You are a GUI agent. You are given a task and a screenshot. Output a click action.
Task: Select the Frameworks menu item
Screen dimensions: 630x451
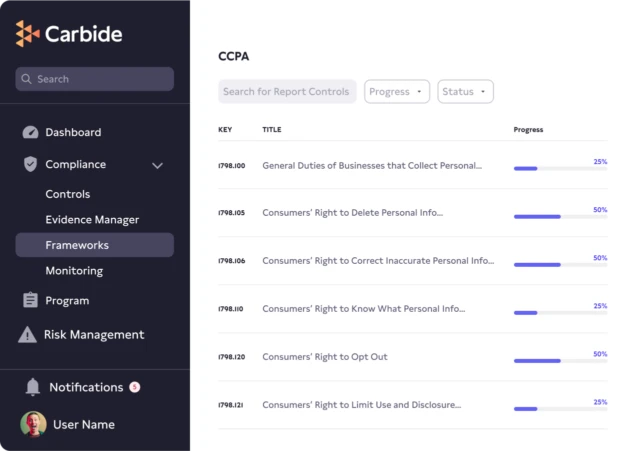click(x=95, y=245)
